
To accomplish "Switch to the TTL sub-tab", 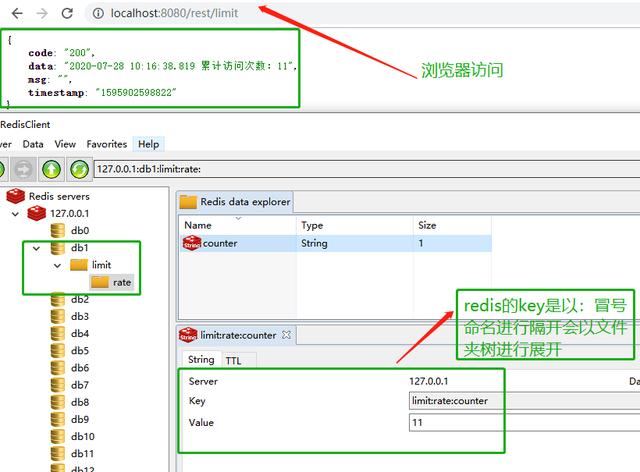I will (x=233, y=361).
